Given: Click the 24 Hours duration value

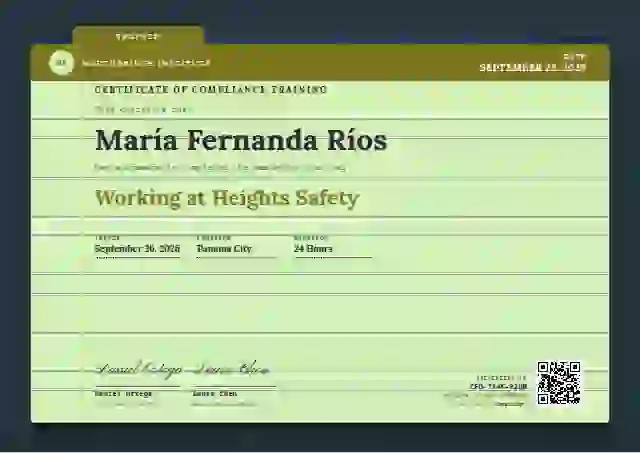Looking at the screenshot, I should [313, 249].
